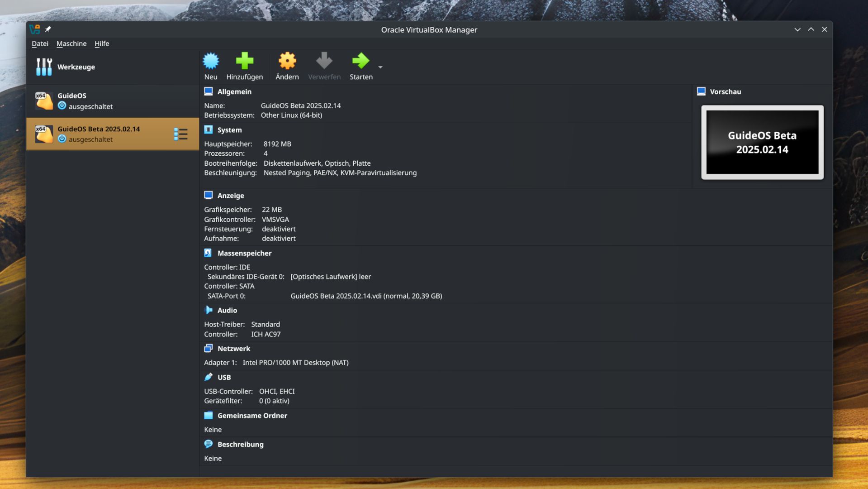Image resolution: width=868 pixels, height=489 pixels.
Task: Open the Starten dropdown arrow
Action: click(x=380, y=67)
